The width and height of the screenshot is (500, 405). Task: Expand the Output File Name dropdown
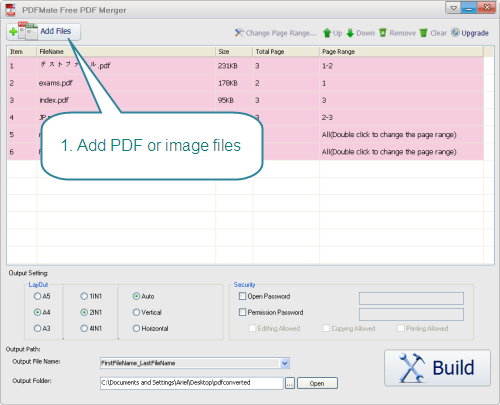285,363
